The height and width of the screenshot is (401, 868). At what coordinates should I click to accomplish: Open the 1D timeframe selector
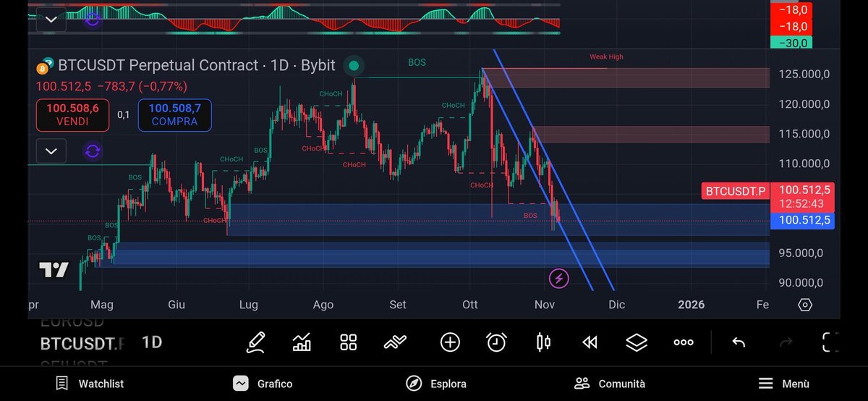151,342
